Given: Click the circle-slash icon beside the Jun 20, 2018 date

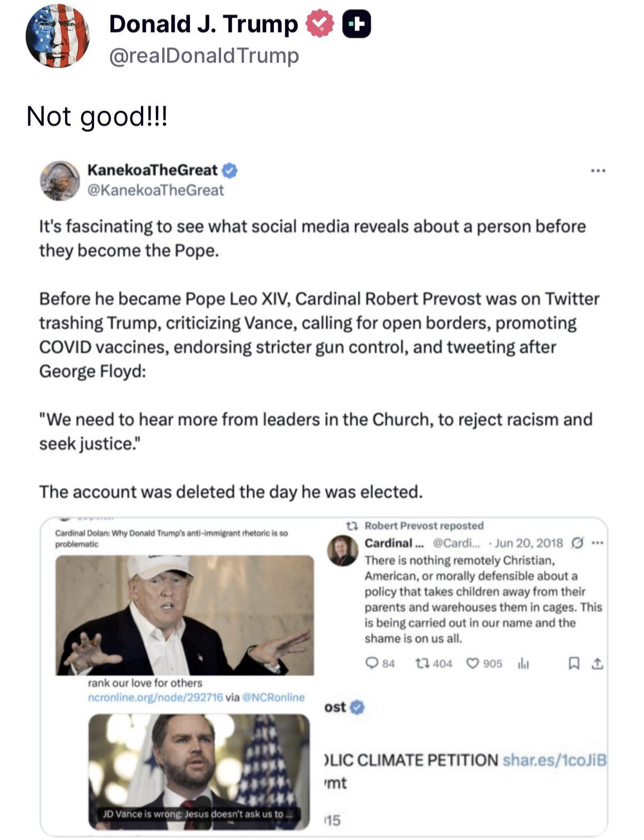Looking at the screenshot, I should [x=577, y=543].
